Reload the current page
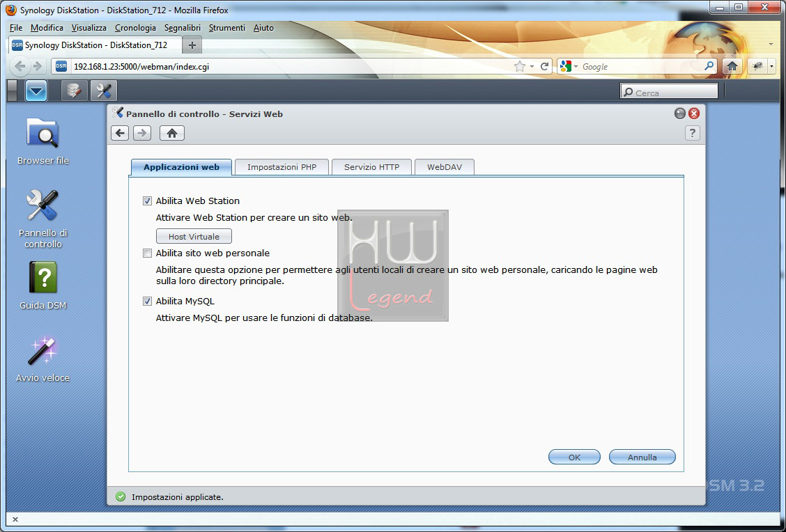This screenshot has height=532, width=786. pyautogui.click(x=544, y=66)
